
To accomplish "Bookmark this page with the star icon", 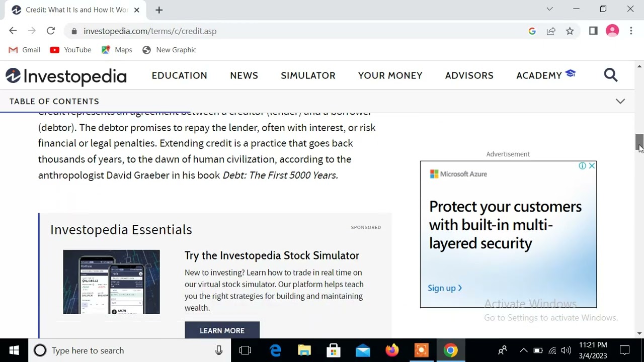I will tap(570, 31).
